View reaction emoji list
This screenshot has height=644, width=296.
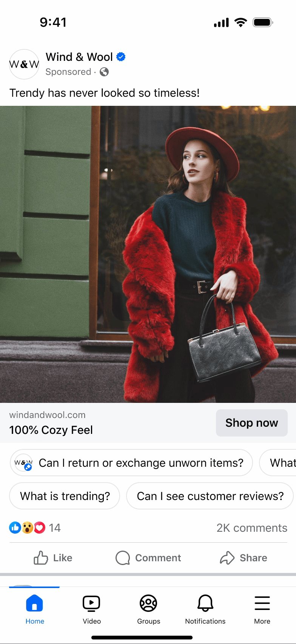pyautogui.click(x=27, y=528)
